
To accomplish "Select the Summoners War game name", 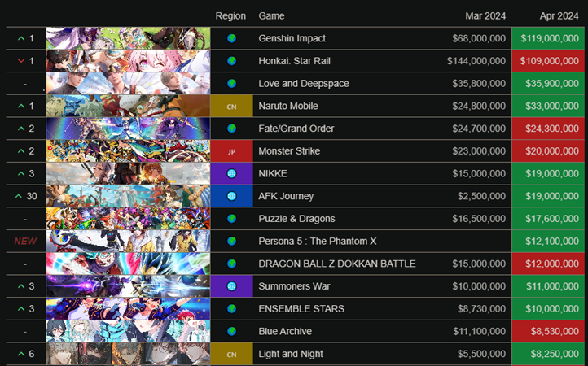I will click(294, 286).
